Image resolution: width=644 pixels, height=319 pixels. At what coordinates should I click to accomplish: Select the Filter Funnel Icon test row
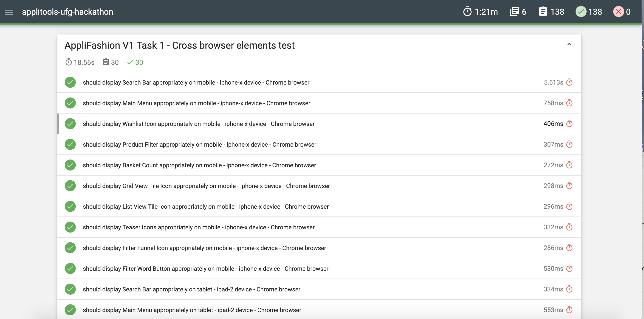(204, 248)
